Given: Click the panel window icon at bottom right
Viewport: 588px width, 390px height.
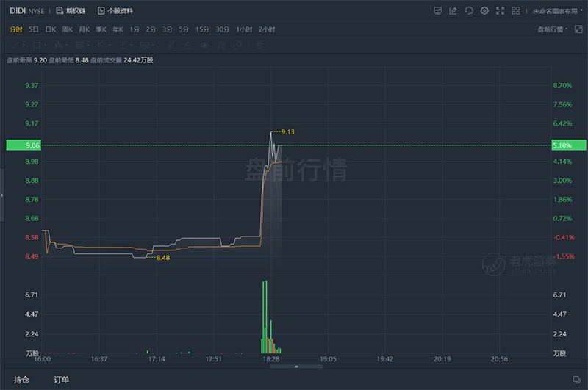Looking at the screenshot, I should 576,380.
